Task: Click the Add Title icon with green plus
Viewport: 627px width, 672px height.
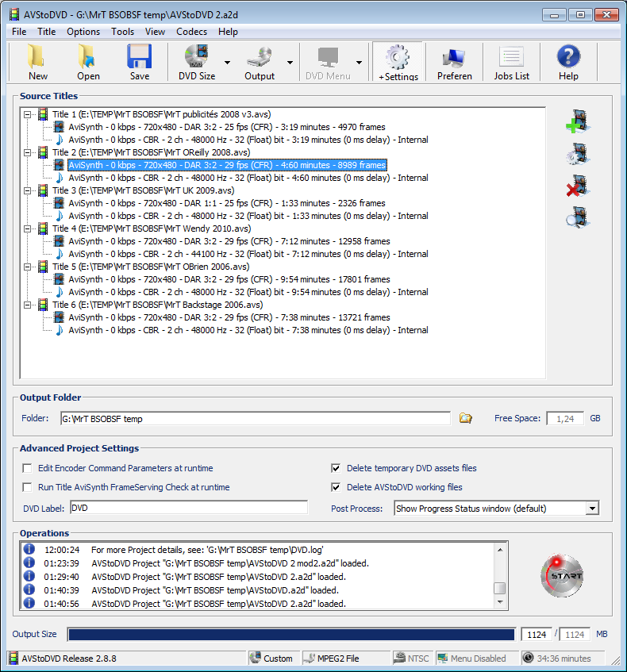Action: [x=578, y=121]
